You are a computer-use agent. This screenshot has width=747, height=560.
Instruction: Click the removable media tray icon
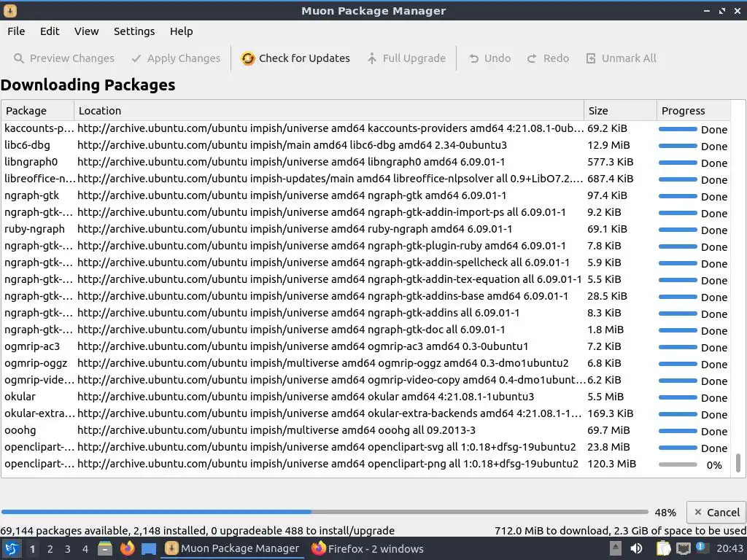pos(616,548)
